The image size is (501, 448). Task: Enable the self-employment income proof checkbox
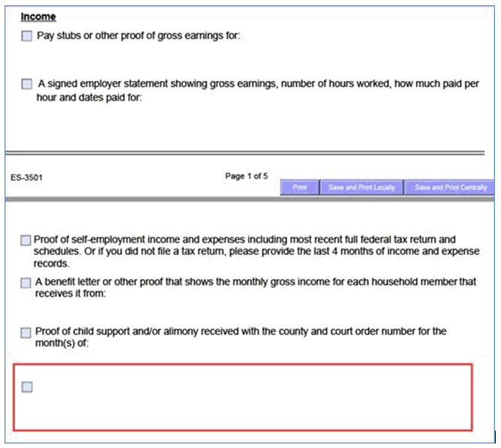pyautogui.click(x=26, y=240)
